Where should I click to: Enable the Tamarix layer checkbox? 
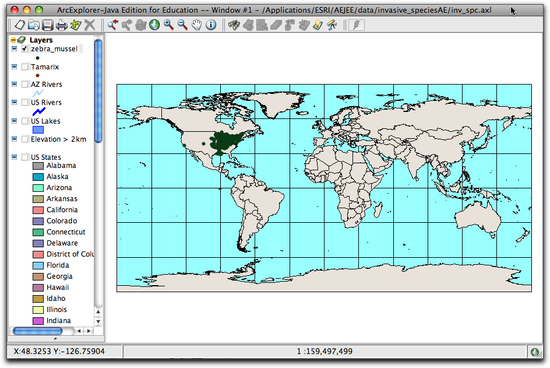click(25, 67)
